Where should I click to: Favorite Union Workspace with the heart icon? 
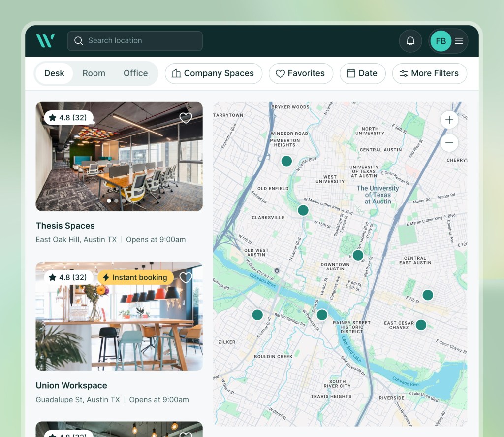(x=186, y=278)
